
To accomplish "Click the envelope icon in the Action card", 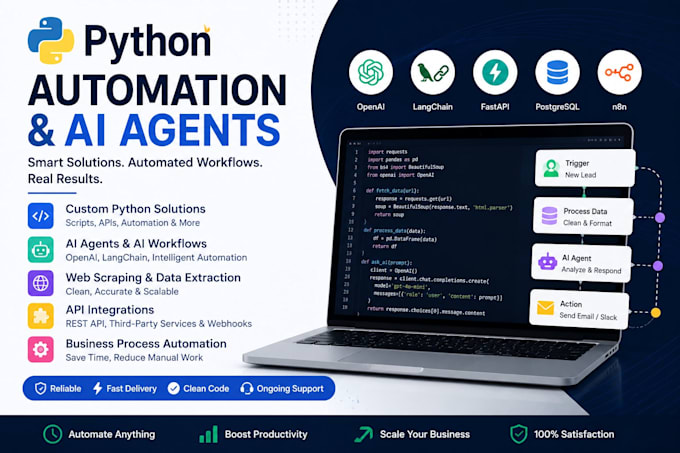I will pos(545,308).
